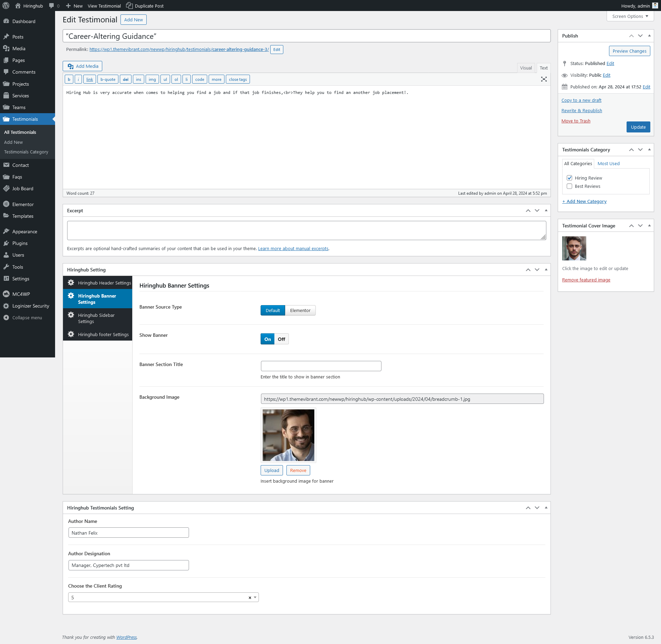Click gear icon for Hiringhub footer Settings

pyautogui.click(x=71, y=334)
